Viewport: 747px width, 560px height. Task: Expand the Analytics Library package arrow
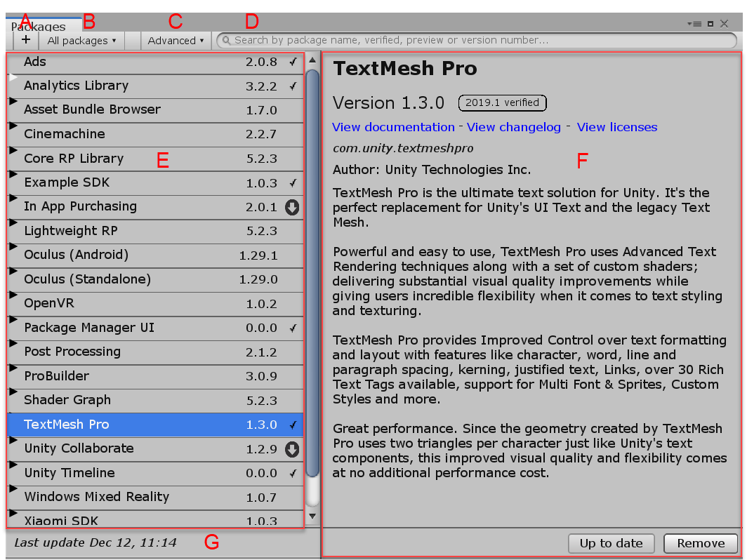(13, 78)
